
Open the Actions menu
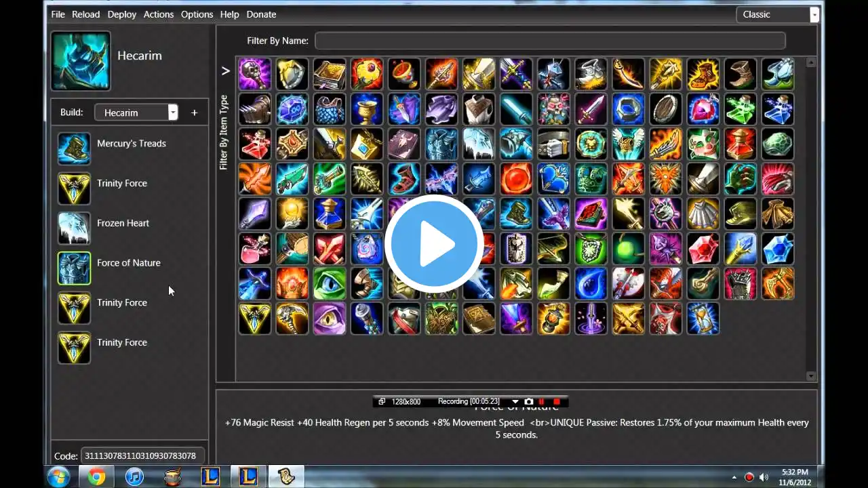[x=159, y=14]
